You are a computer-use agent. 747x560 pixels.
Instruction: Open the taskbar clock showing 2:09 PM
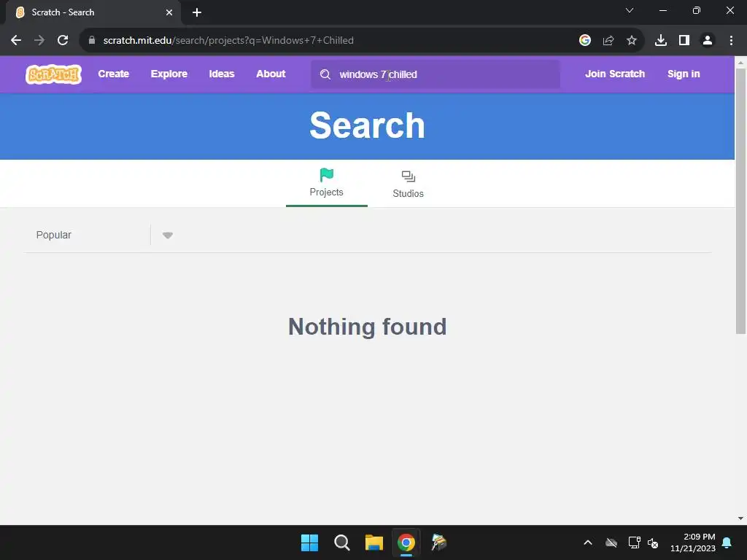[693, 542]
